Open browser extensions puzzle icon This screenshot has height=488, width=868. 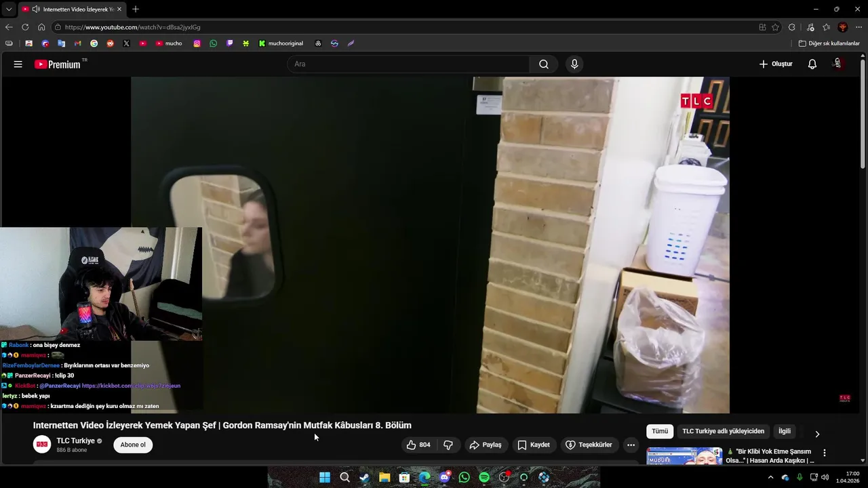click(x=792, y=27)
